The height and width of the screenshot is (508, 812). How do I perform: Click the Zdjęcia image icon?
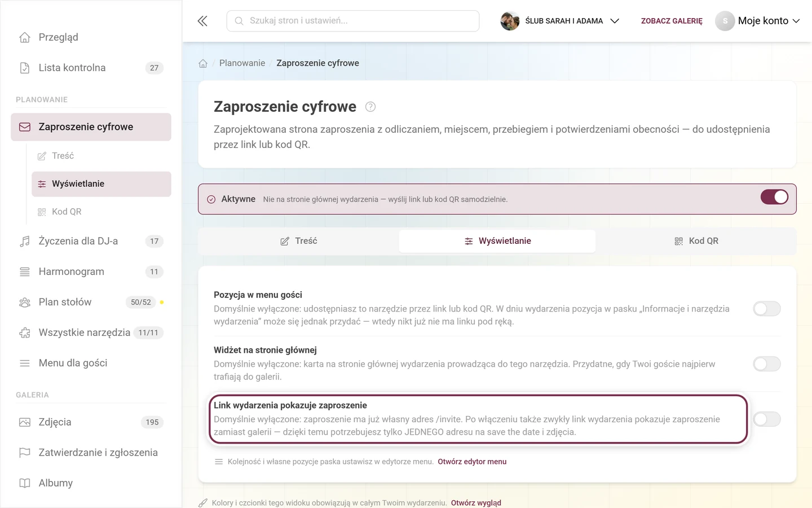point(25,422)
